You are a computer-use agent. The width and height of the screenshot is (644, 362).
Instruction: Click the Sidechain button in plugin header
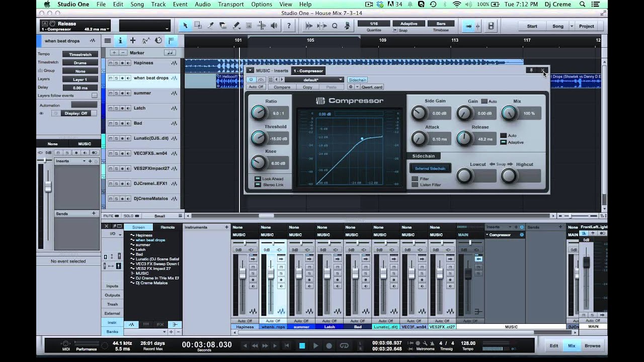(358, 79)
